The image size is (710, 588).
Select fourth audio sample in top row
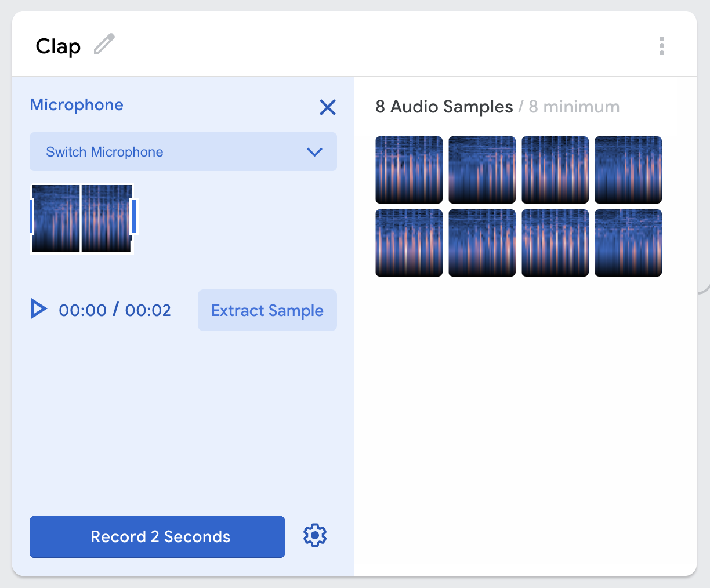(x=628, y=169)
